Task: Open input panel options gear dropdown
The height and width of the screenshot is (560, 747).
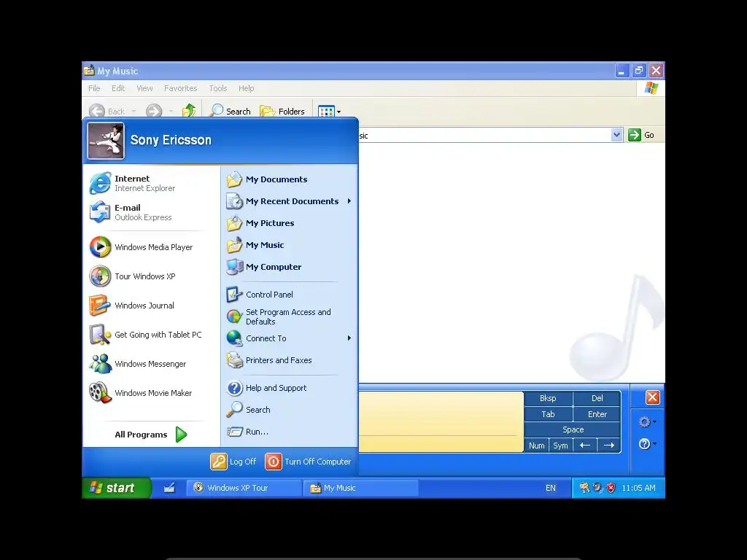Action: point(647,422)
